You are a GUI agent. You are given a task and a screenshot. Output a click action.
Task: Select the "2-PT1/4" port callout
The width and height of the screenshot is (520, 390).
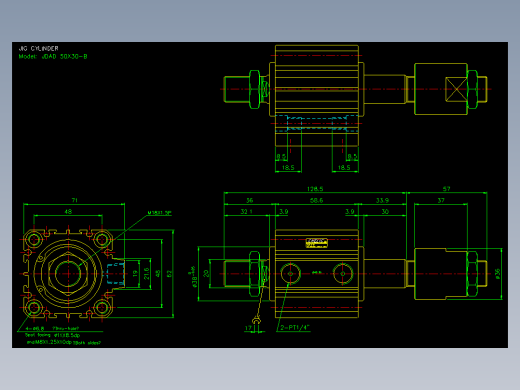pyautogui.click(x=295, y=328)
